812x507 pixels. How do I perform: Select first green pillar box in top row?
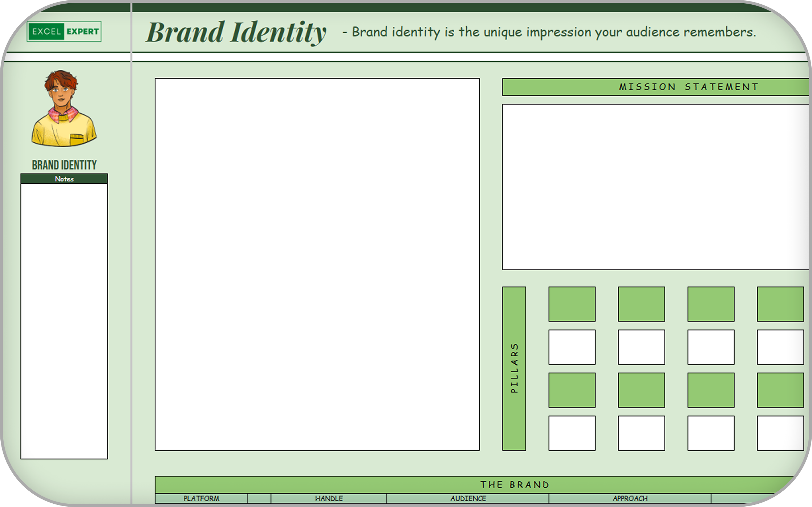pos(572,304)
